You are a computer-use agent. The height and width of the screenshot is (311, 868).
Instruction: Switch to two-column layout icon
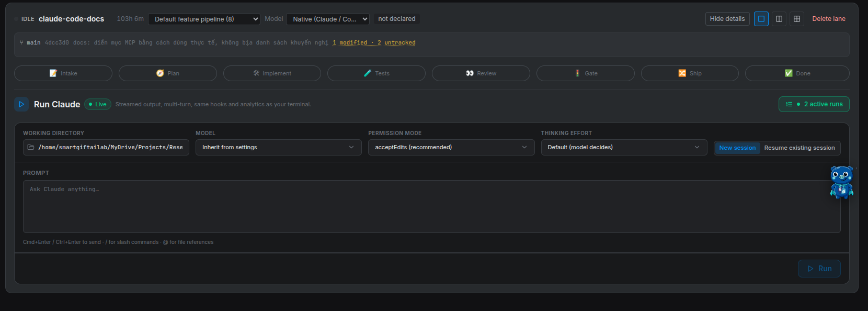pyautogui.click(x=779, y=19)
